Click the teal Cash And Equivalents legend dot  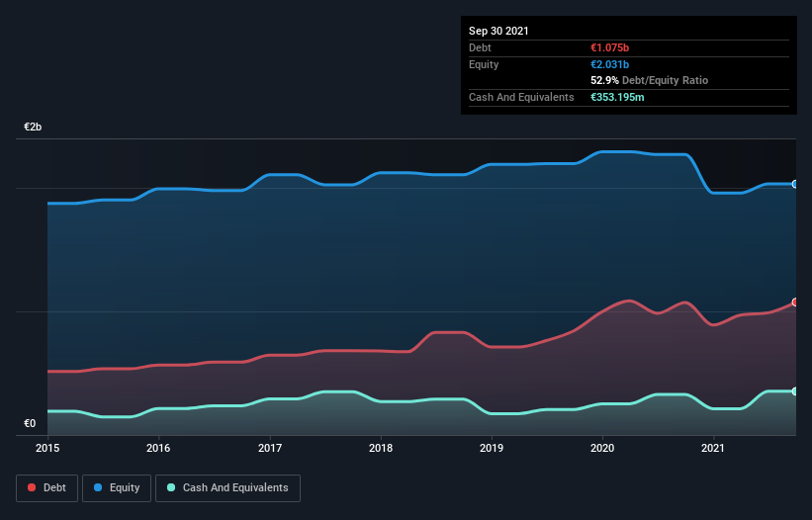(x=171, y=487)
